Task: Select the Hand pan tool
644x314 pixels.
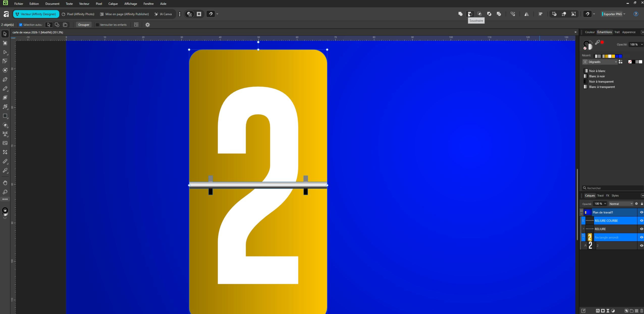Action: (5, 183)
